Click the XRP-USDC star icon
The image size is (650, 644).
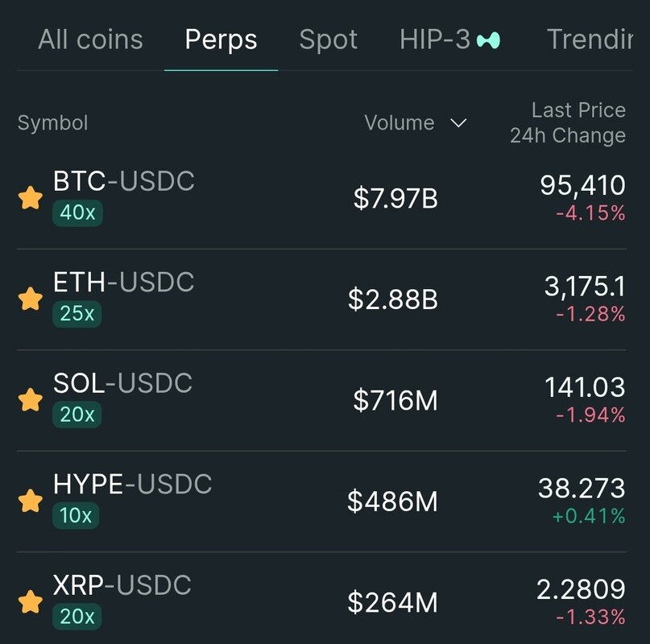pos(30,601)
